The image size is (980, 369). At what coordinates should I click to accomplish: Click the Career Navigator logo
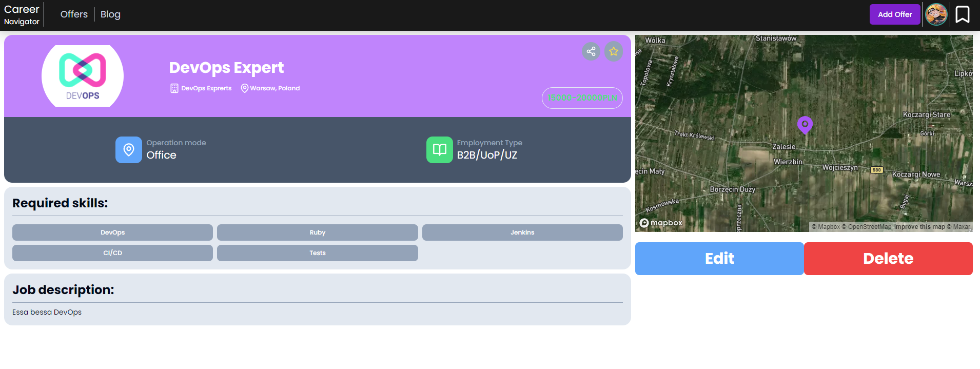(22, 15)
